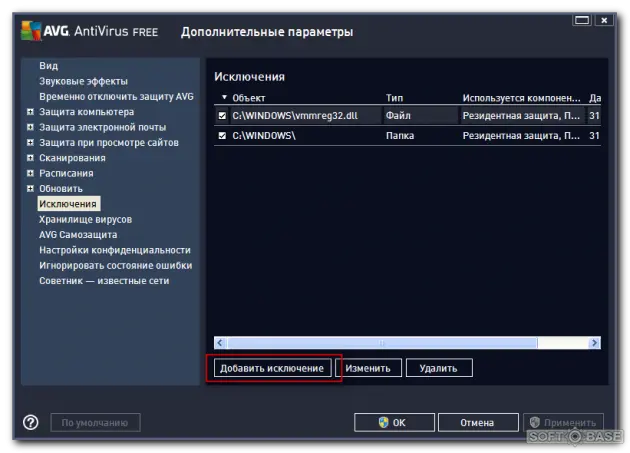
Task: Select Временно отключить защиту AVG
Action: 116,96
